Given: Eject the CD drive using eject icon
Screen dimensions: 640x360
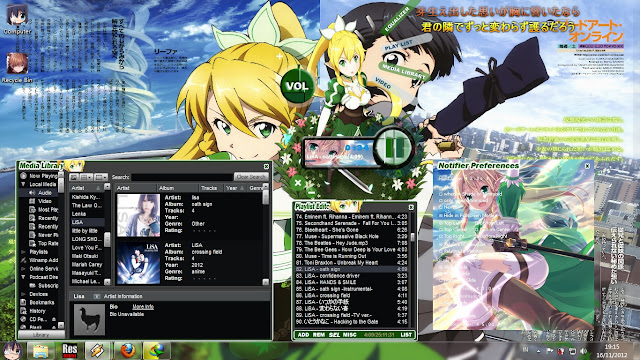Looking at the screenshot, I should click(53, 320).
